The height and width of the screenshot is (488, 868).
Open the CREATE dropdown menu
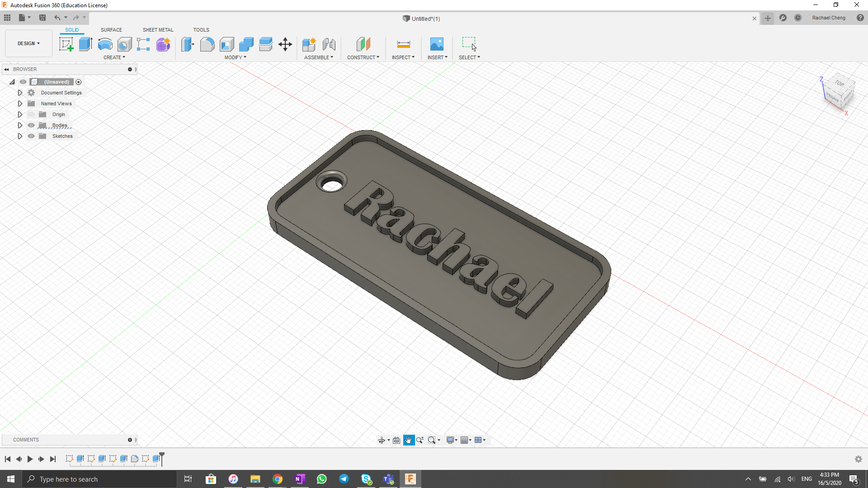point(114,57)
